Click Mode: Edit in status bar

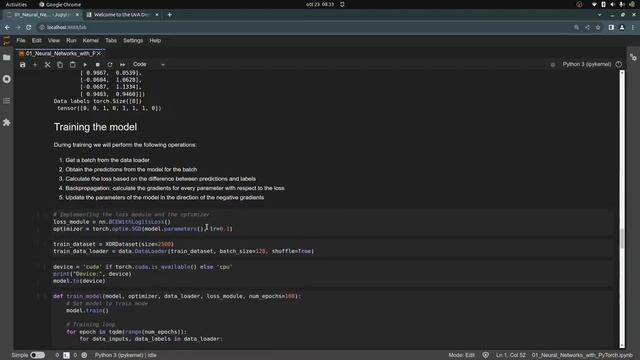point(461,355)
